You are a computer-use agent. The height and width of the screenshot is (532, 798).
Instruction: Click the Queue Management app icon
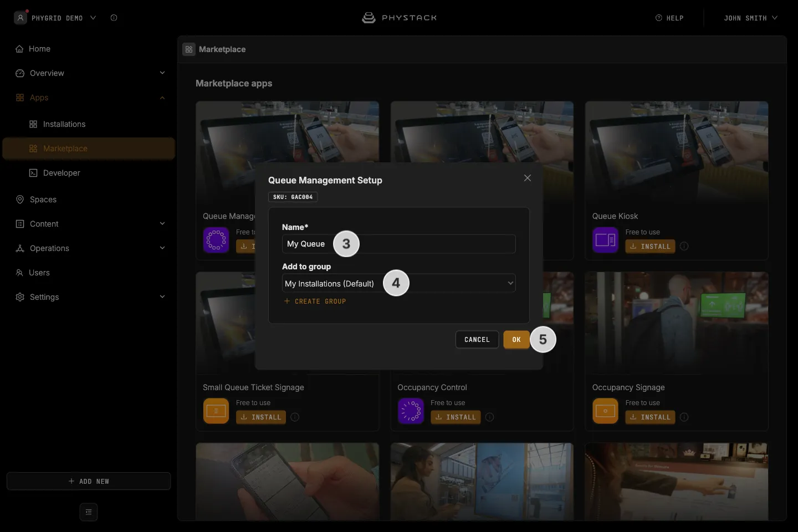216,240
